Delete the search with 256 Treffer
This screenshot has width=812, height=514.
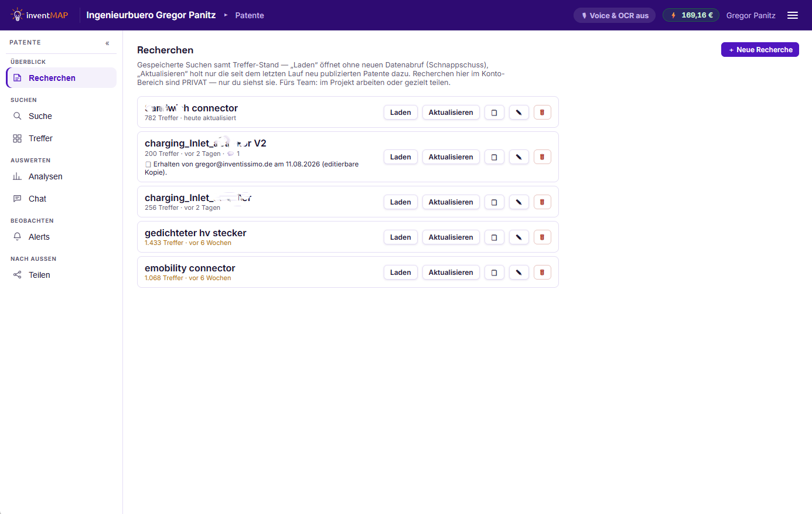pos(543,202)
